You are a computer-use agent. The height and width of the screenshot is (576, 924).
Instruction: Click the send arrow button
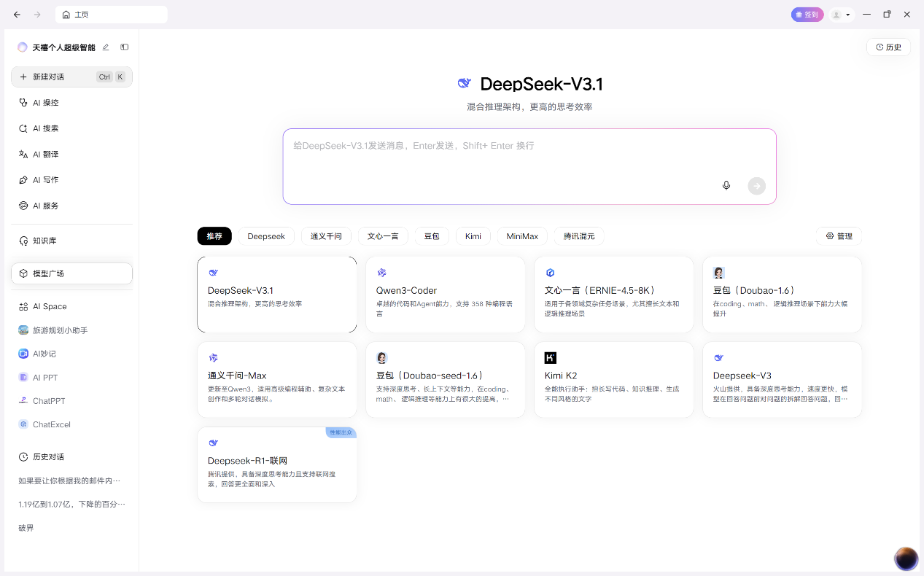[757, 186]
